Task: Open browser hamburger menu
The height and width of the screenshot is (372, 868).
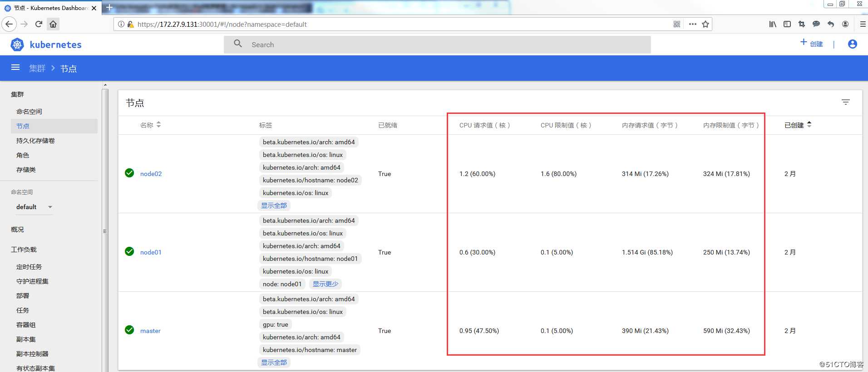Action: (863, 24)
